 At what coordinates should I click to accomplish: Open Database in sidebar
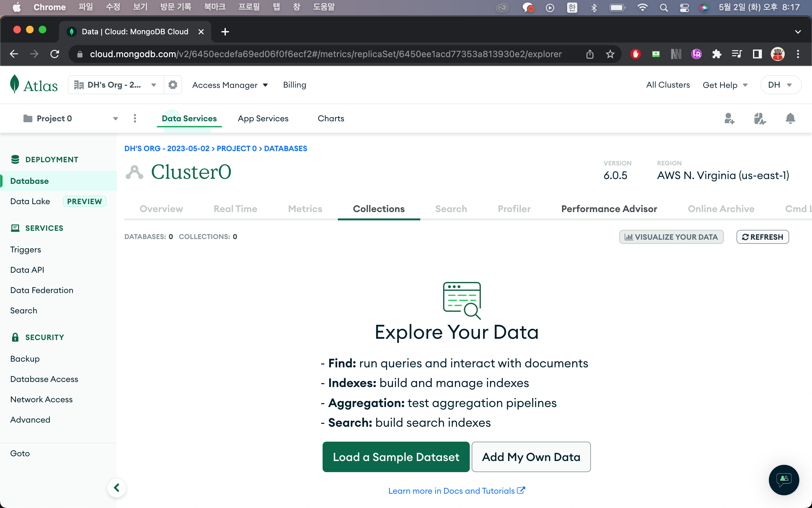point(58,181)
